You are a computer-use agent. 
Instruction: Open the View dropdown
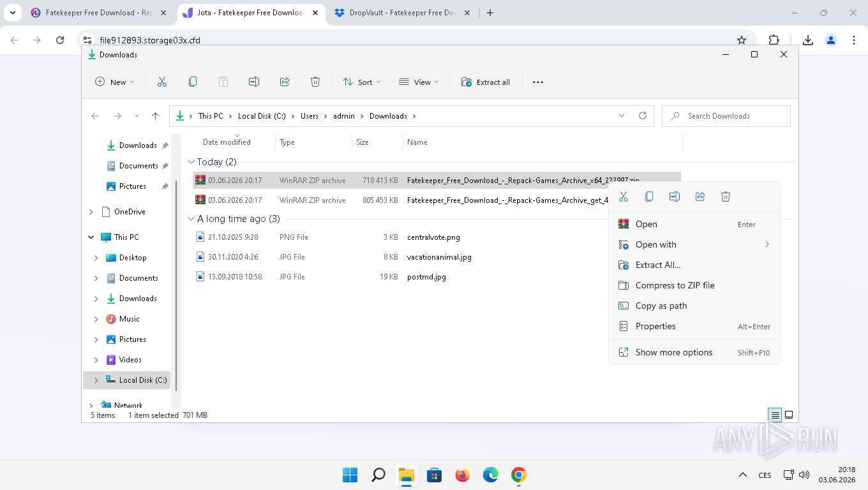(x=419, y=82)
